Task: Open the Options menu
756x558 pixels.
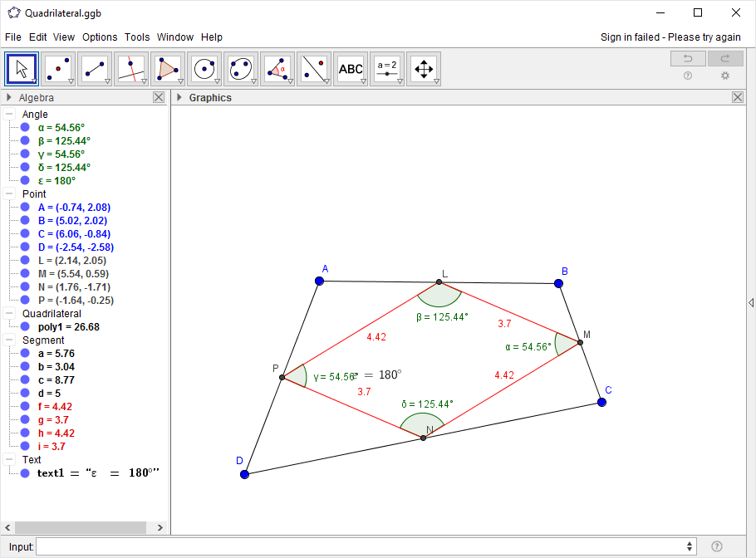Action: click(100, 37)
